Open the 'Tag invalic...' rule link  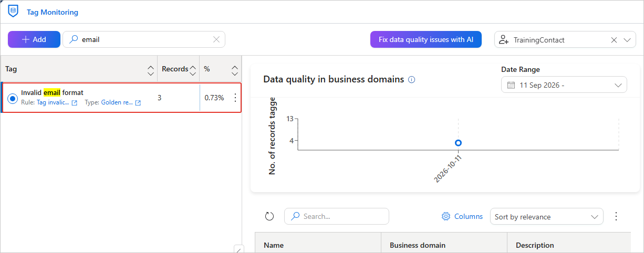point(53,102)
